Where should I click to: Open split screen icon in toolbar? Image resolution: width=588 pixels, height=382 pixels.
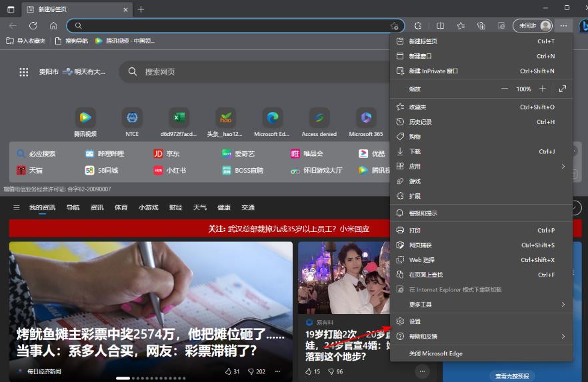(440, 26)
